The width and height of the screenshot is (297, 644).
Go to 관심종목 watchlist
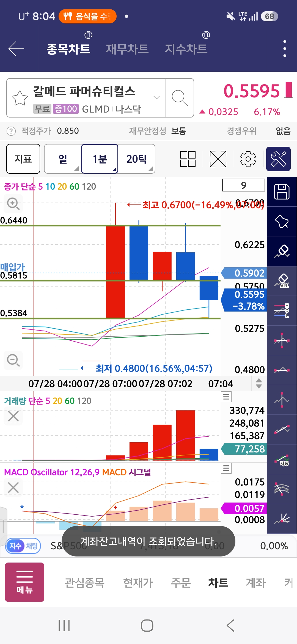[x=84, y=583]
